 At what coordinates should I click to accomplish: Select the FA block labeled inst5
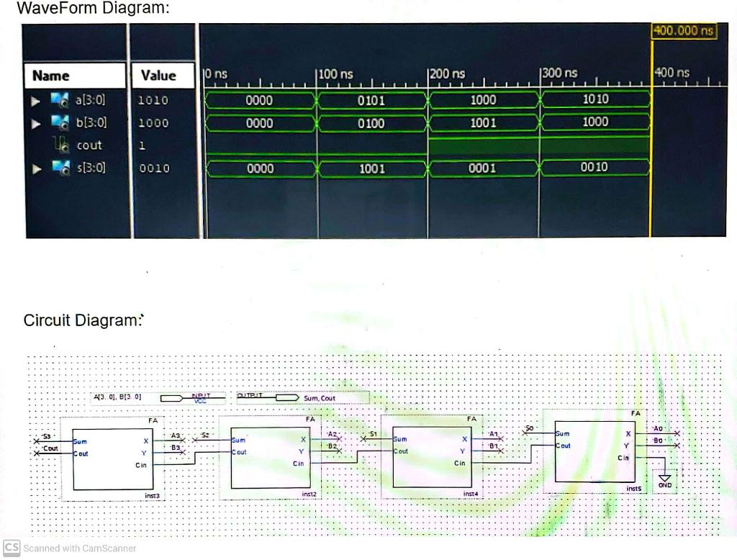pyautogui.click(x=594, y=450)
